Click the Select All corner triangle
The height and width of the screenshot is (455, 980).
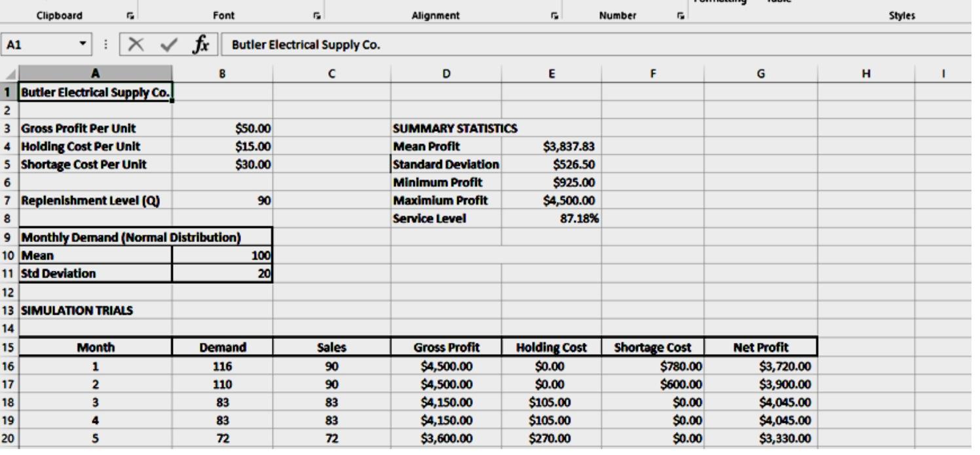9,73
